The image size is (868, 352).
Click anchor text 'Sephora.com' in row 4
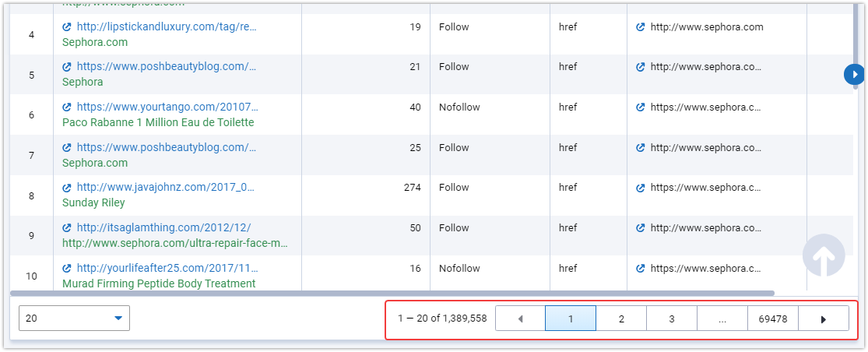coord(95,42)
